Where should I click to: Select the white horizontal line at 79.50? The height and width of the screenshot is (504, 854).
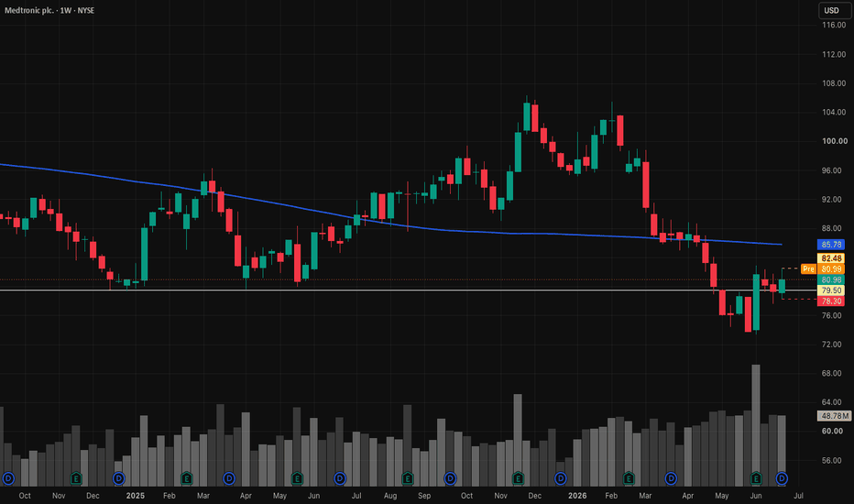(x=409, y=290)
